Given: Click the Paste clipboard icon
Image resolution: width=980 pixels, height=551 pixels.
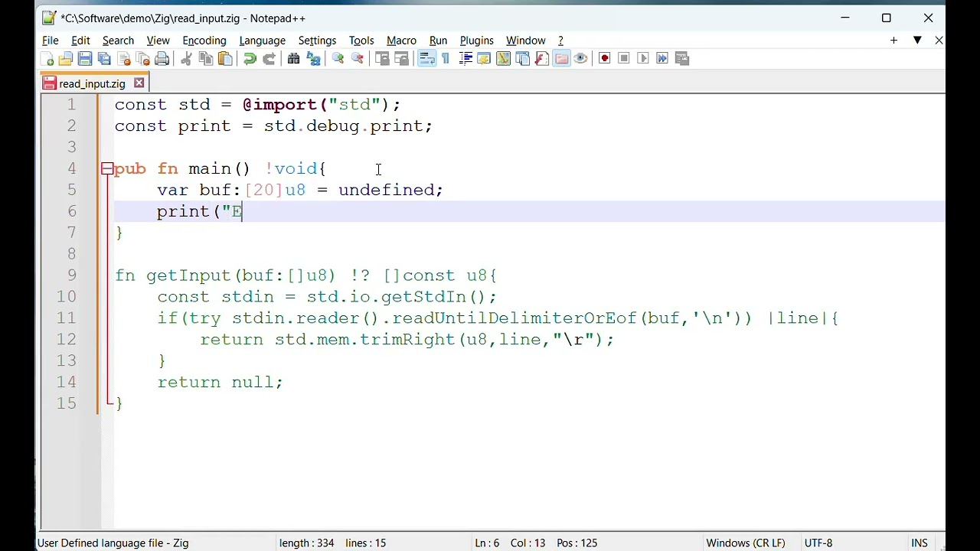Looking at the screenshot, I should click(225, 59).
